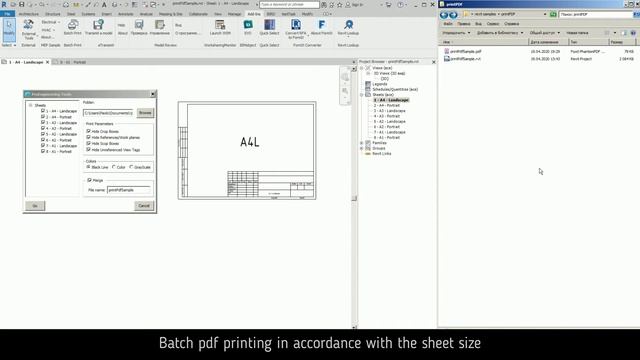Screen dimensions: 640x360
Task: Click the favorites star icon in Revit title bar
Action: tap(340, 4)
